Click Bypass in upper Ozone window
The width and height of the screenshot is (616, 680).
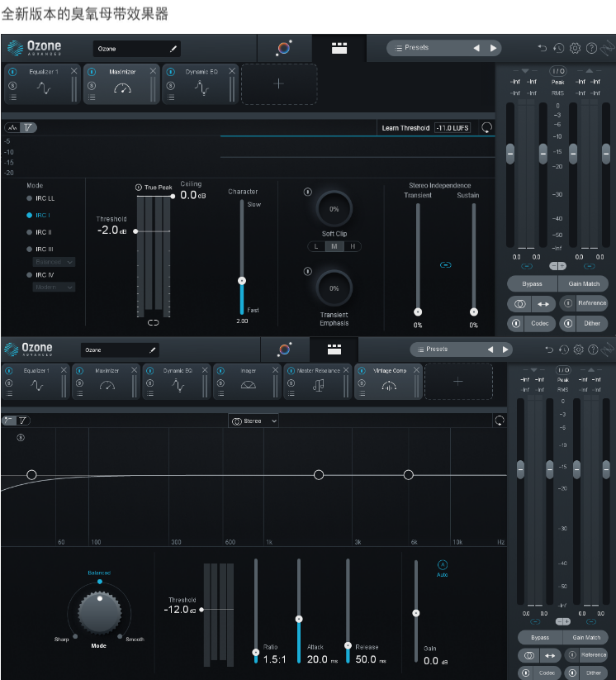pyautogui.click(x=532, y=283)
